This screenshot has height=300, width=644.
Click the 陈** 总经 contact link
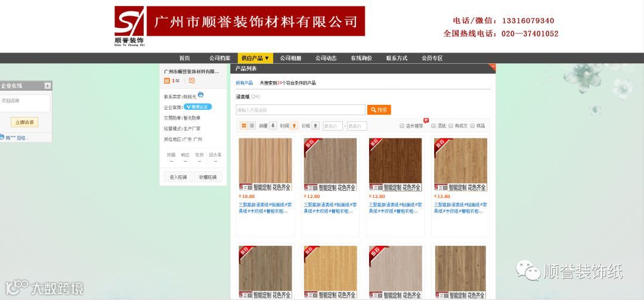(17, 138)
